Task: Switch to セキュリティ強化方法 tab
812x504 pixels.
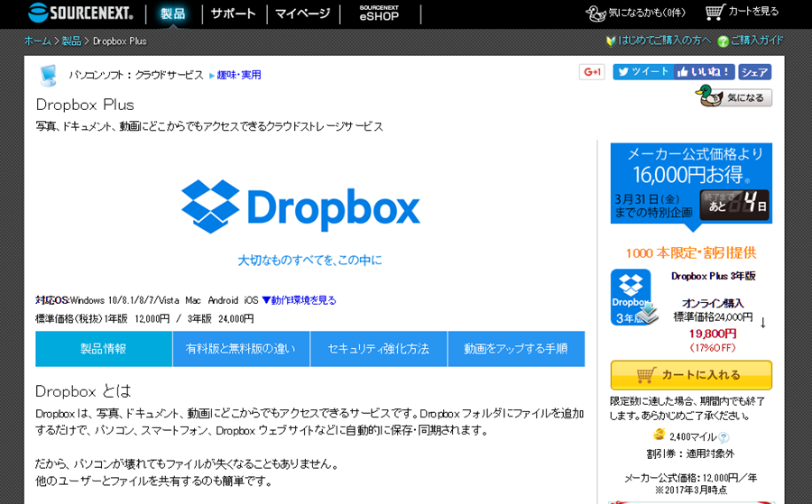Action: [378, 349]
